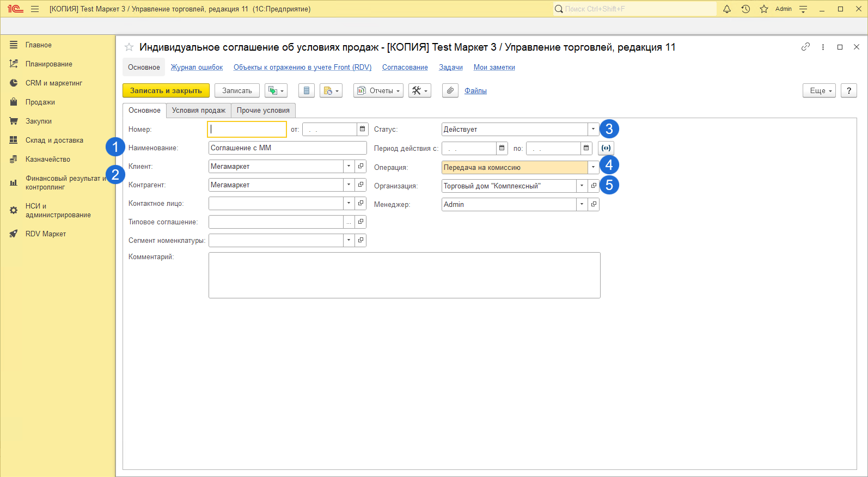Viewport: 868px width, 477px height.
Task: Expand the Контактное лицо dropdown
Action: 349,203
